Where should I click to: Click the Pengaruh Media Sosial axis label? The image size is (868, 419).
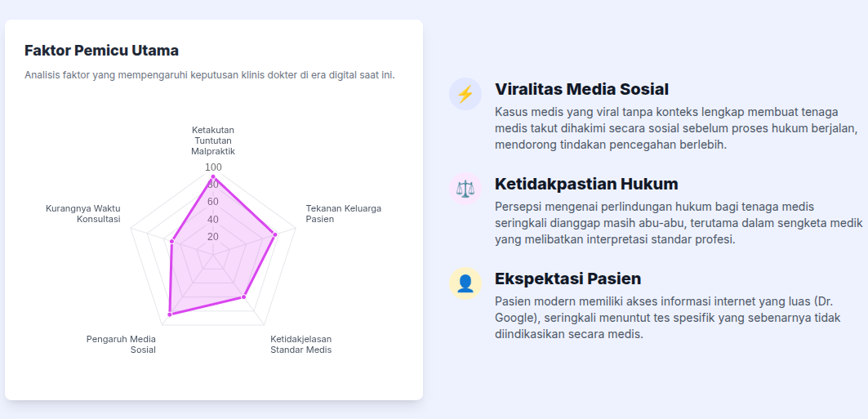click(122, 344)
